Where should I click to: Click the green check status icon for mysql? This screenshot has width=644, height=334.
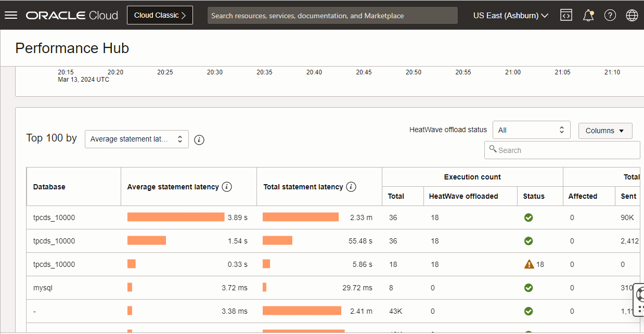[529, 287]
